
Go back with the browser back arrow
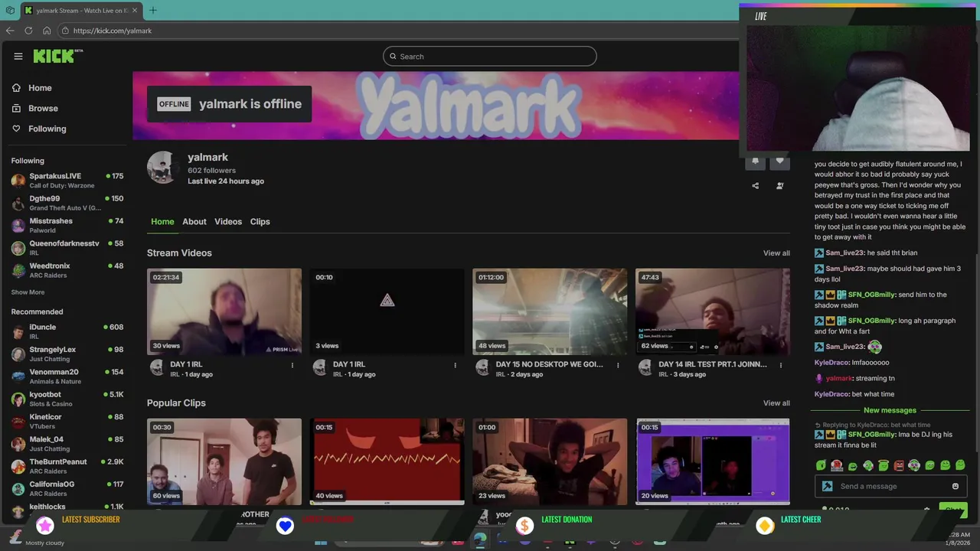click(10, 31)
